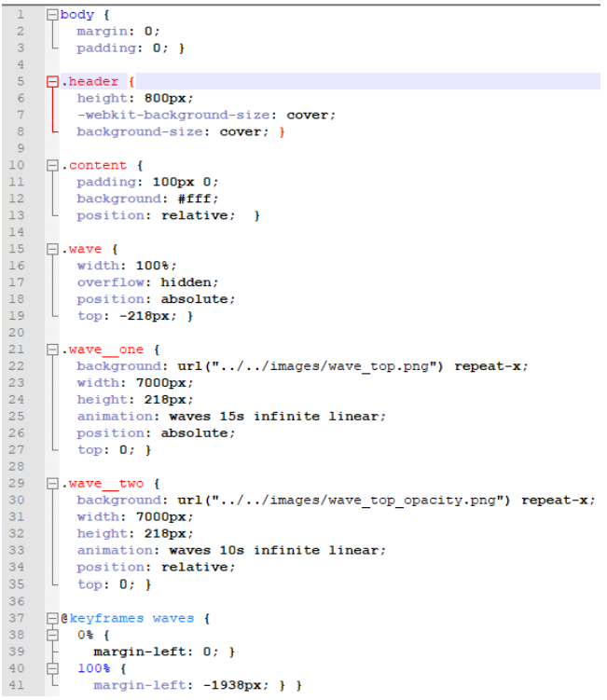This screenshot has height=700, width=607.
Task: Collapse the 0% keyframe fold marker
Action: click(52, 635)
